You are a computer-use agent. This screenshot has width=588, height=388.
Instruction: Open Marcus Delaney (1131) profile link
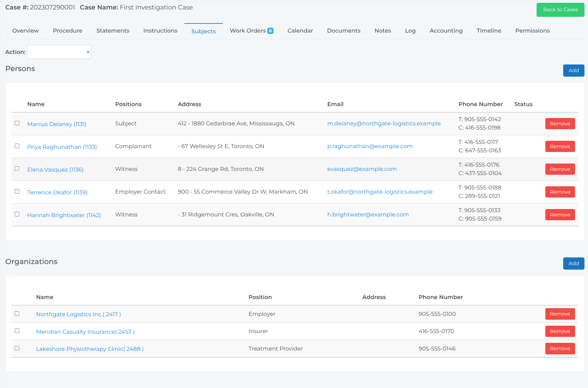[57, 124]
